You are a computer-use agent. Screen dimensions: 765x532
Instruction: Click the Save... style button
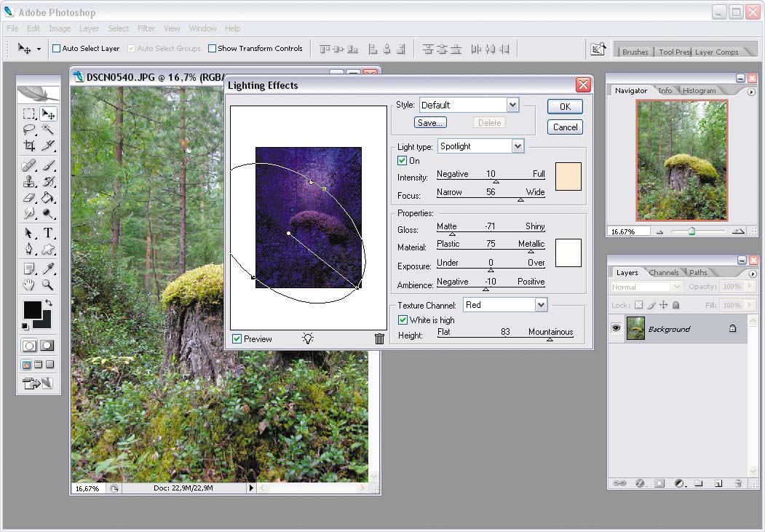pyautogui.click(x=430, y=123)
